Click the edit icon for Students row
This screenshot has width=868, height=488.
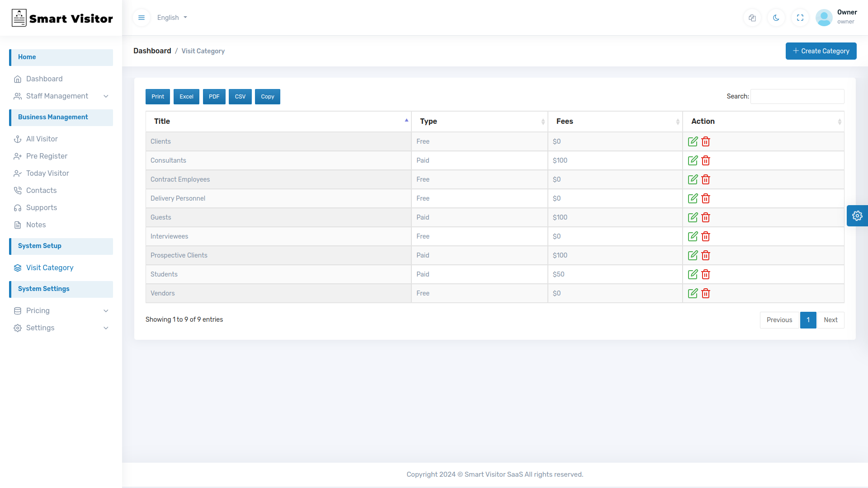point(693,274)
